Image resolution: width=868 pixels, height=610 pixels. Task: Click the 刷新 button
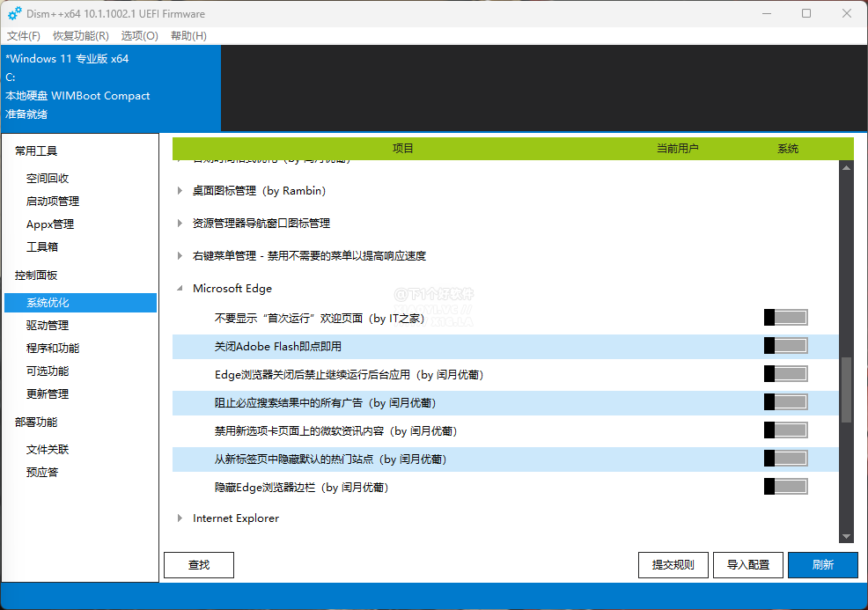coord(822,564)
